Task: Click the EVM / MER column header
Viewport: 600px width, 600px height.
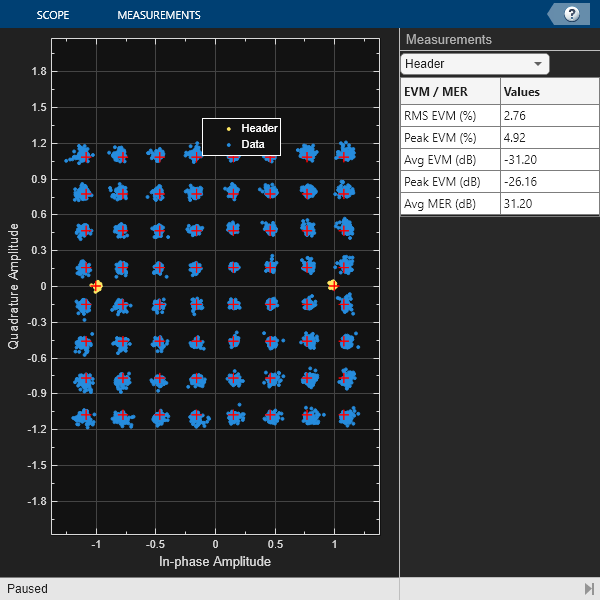Action: [x=436, y=92]
